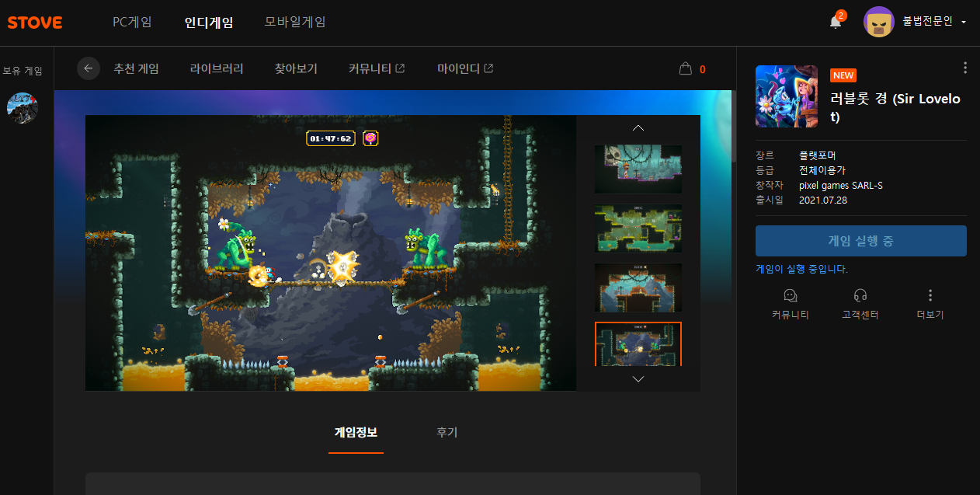Click the page vertical scrollbar

tap(732, 124)
